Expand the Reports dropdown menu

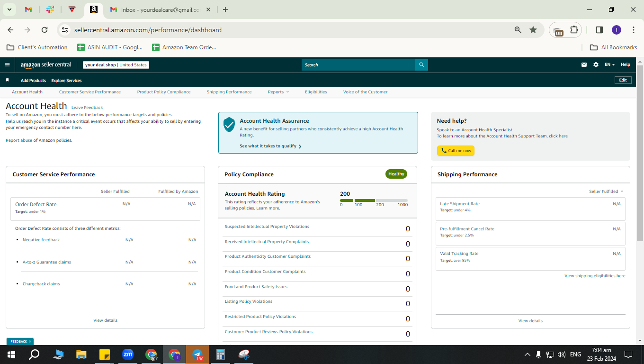point(278,92)
